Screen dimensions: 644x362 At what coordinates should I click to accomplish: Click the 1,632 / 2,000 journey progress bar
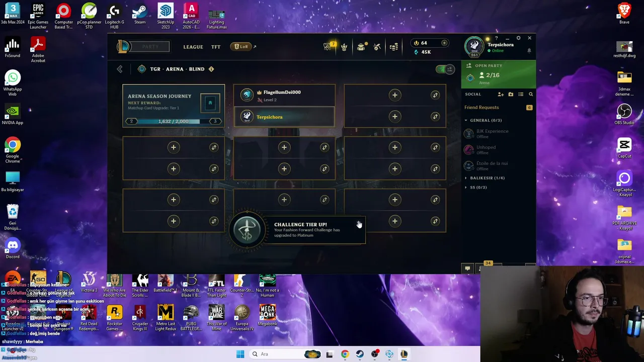[174, 121]
